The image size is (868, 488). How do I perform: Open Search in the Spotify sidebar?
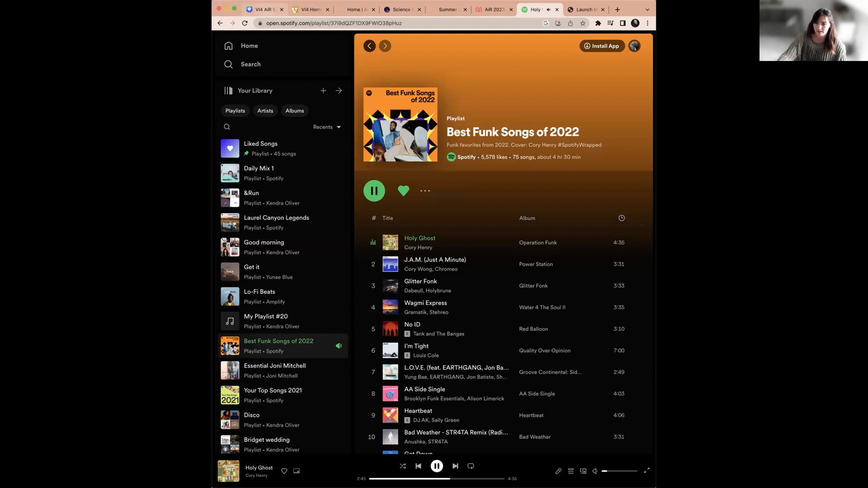[x=242, y=64]
